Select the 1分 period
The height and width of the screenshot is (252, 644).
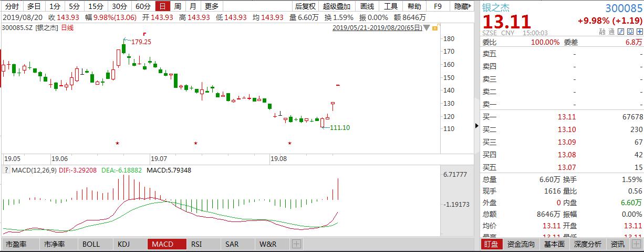55,6
